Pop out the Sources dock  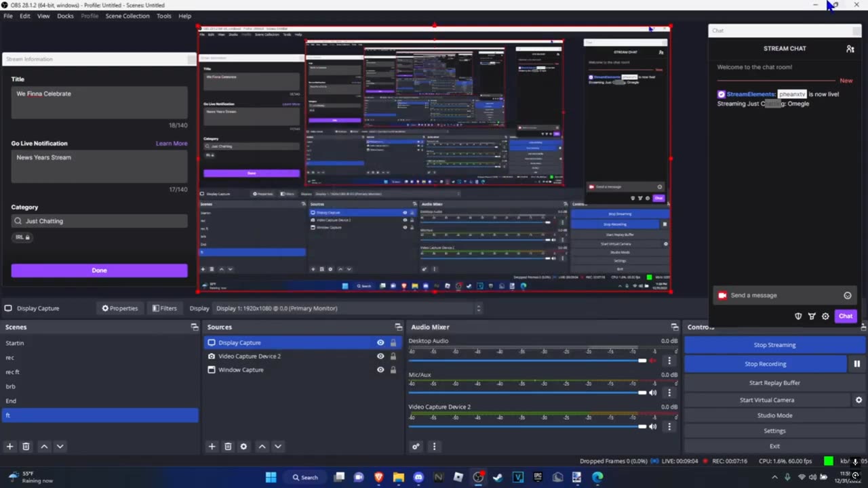[398, 327]
